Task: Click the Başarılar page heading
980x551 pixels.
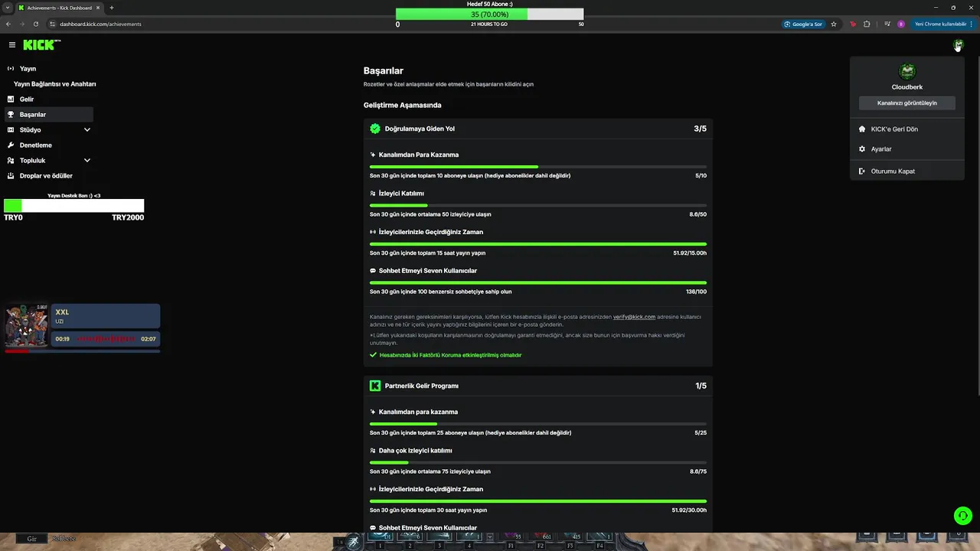Action: coord(384,70)
